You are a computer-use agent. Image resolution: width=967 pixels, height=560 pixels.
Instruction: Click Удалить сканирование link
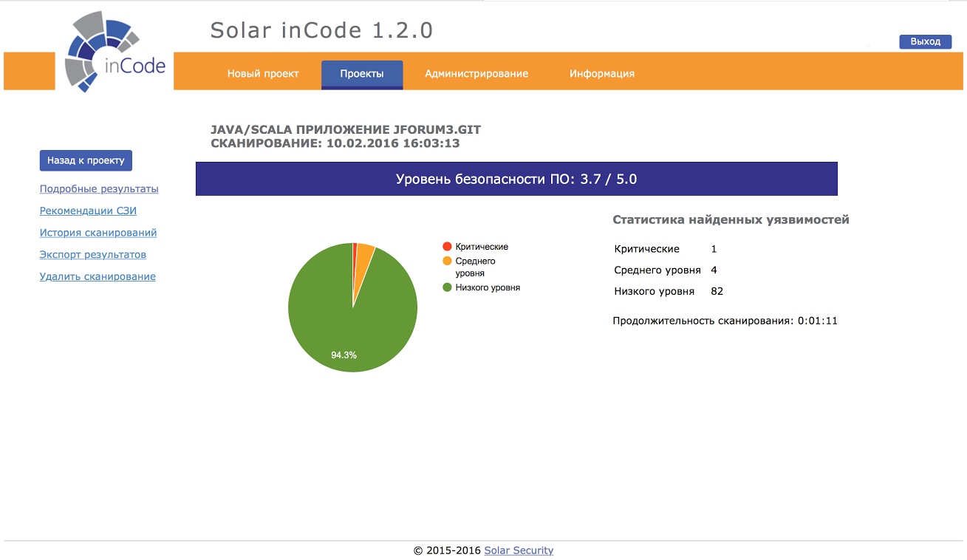tap(98, 277)
